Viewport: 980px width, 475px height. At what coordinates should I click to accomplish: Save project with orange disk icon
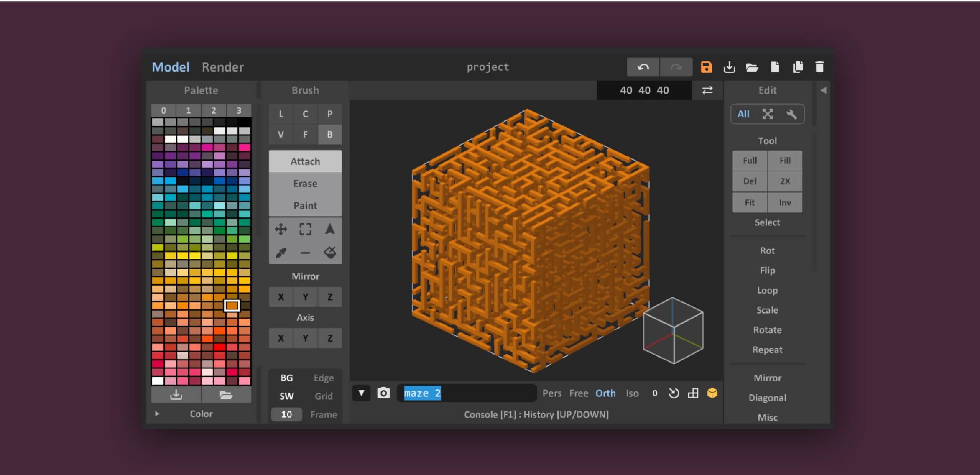click(x=706, y=67)
